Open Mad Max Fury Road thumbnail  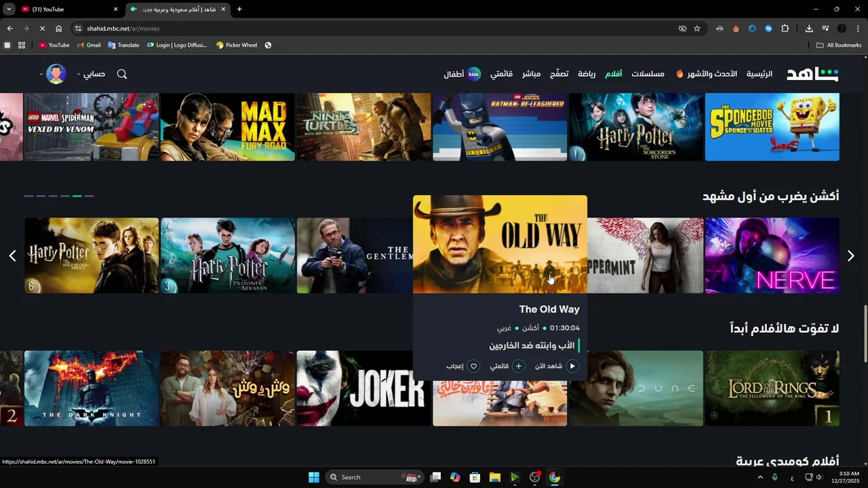(228, 127)
